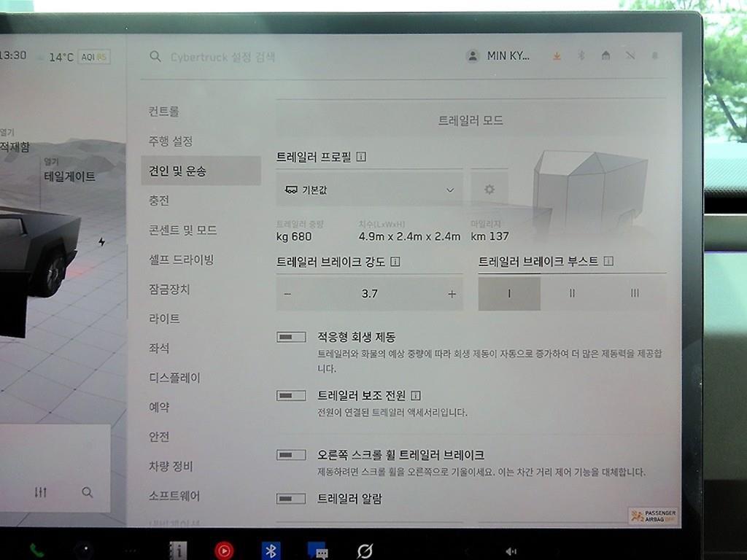Open 예약 settings category
Image resolution: width=747 pixels, height=560 pixels.
click(x=158, y=407)
